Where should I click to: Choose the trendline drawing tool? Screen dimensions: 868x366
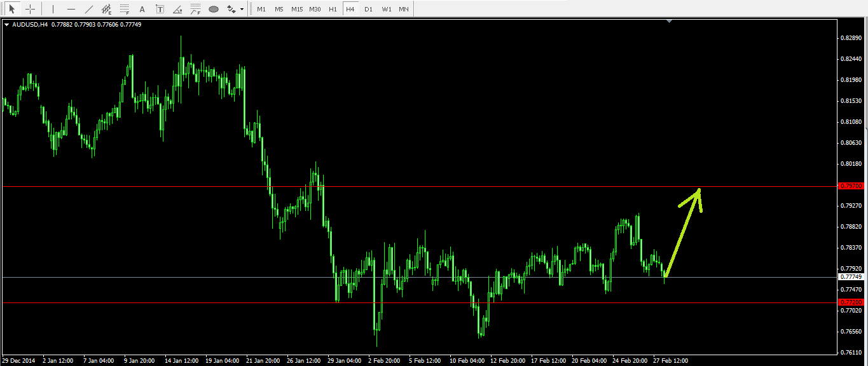click(89, 9)
